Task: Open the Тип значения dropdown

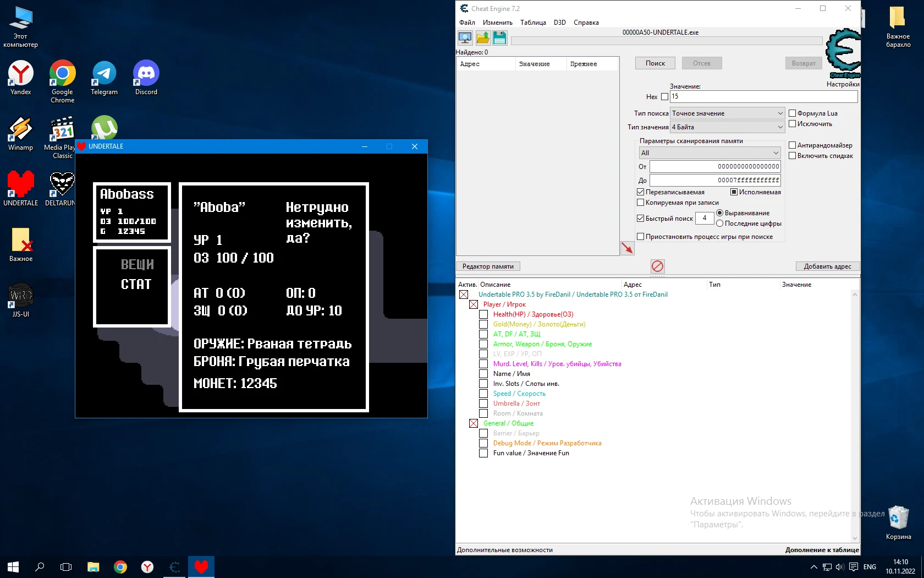Action: coord(727,127)
